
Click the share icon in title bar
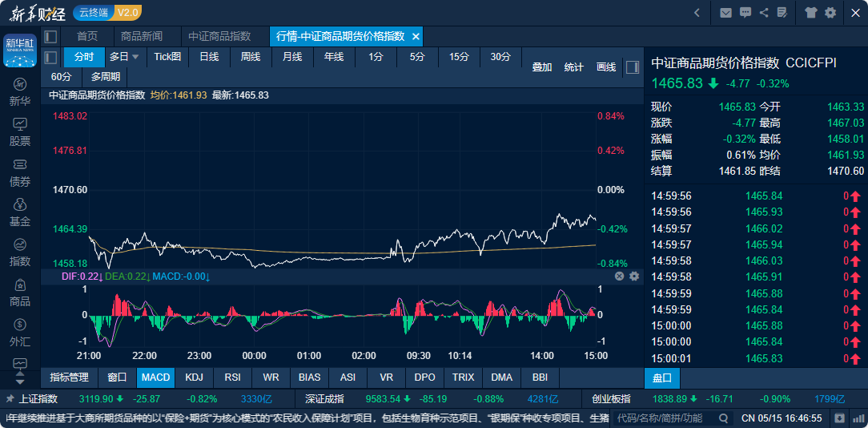(x=764, y=13)
